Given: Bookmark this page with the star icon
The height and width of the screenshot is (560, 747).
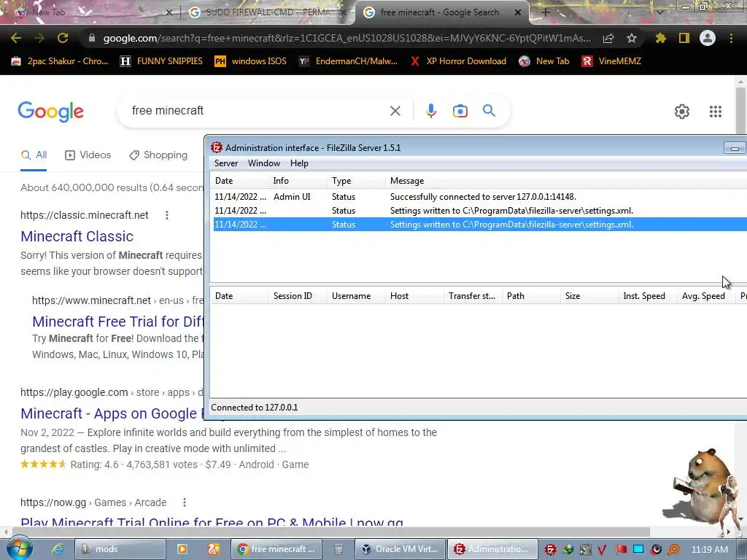Looking at the screenshot, I should pyautogui.click(x=632, y=38).
